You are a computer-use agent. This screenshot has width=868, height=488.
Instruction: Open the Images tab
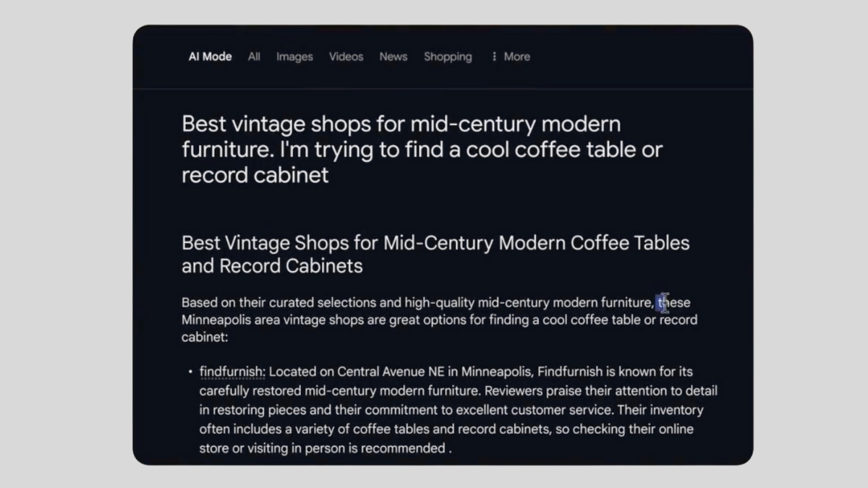(294, 56)
